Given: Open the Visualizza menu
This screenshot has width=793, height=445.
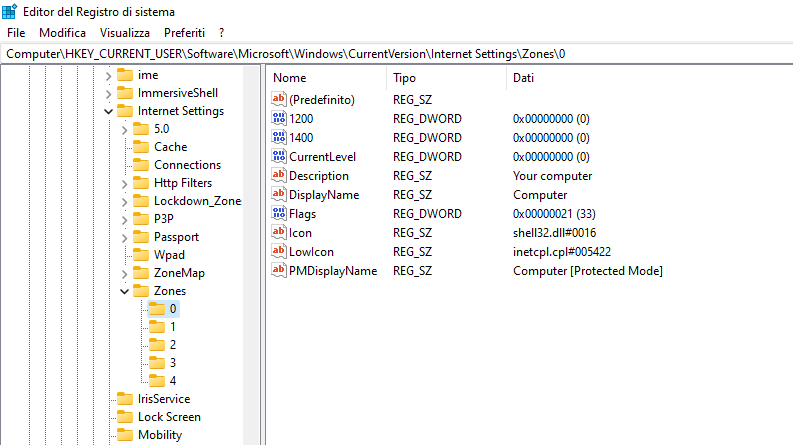Looking at the screenshot, I should click(125, 33).
